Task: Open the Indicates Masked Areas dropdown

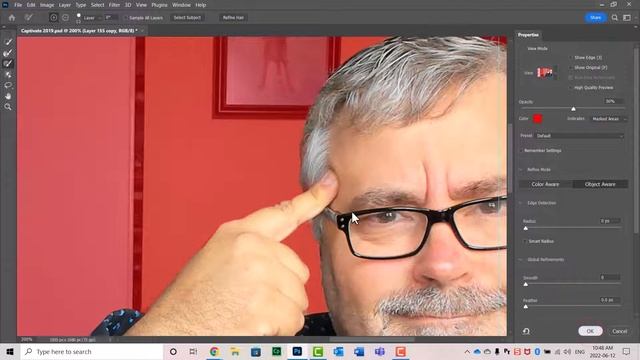Action: click(608, 119)
